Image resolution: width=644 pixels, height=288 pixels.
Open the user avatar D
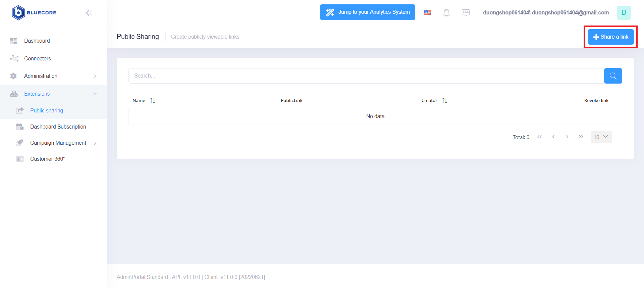(x=624, y=13)
